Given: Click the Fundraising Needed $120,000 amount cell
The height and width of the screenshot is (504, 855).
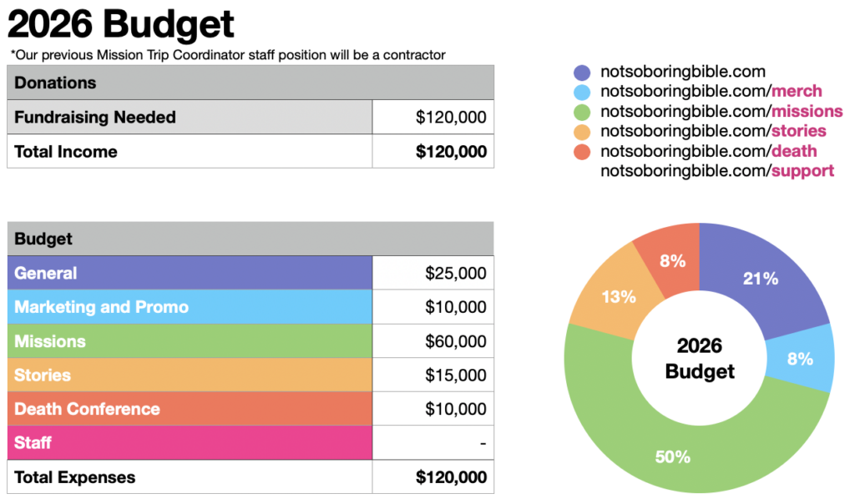Looking at the screenshot, I should coord(433,118).
